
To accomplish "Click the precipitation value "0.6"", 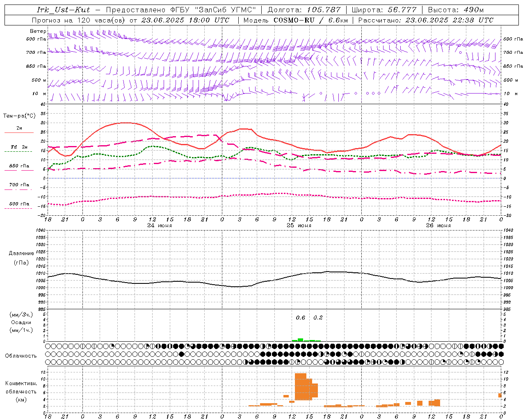I will pos(301,318).
